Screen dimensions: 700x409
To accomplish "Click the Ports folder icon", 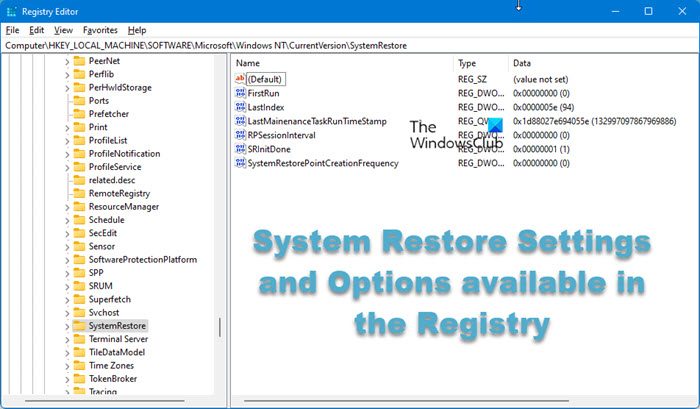I will (x=79, y=100).
